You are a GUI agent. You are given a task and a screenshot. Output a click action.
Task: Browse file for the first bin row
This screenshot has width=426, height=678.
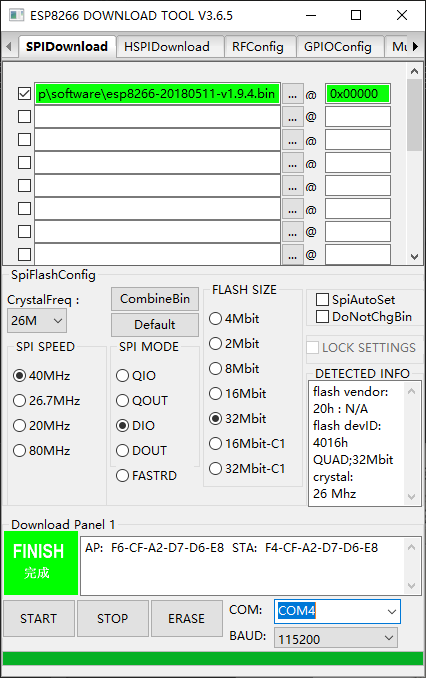pos(292,94)
